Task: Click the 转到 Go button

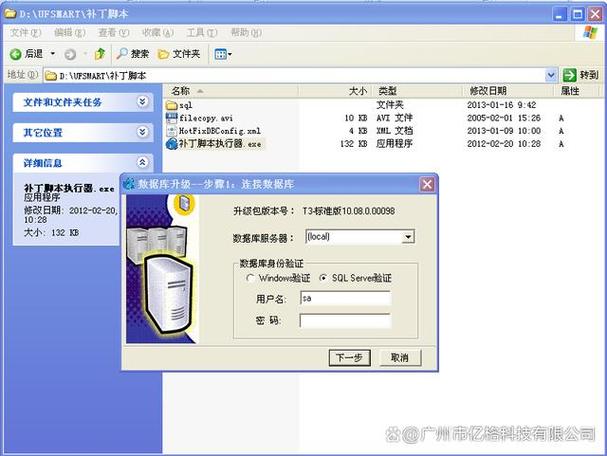Action: click(x=580, y=75)
